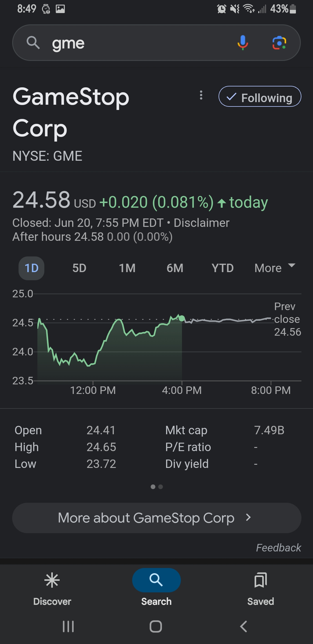Tap the green price marker on chart

[182, 319]
